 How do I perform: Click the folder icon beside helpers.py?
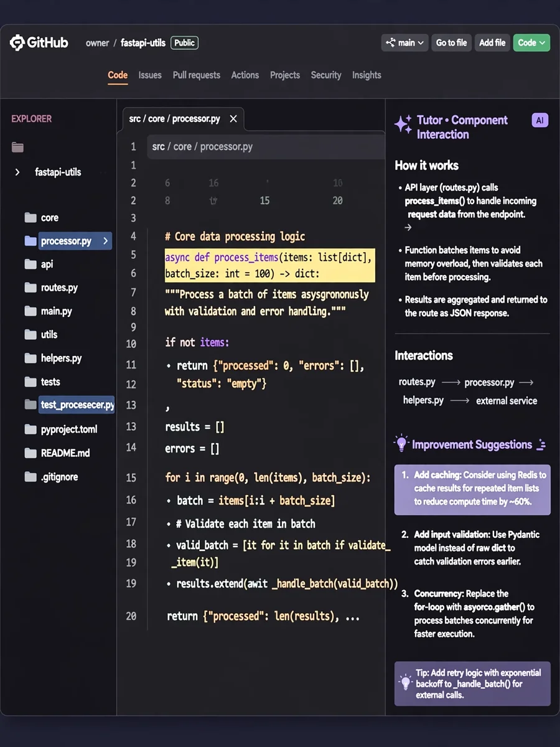(x=30, y=358)
